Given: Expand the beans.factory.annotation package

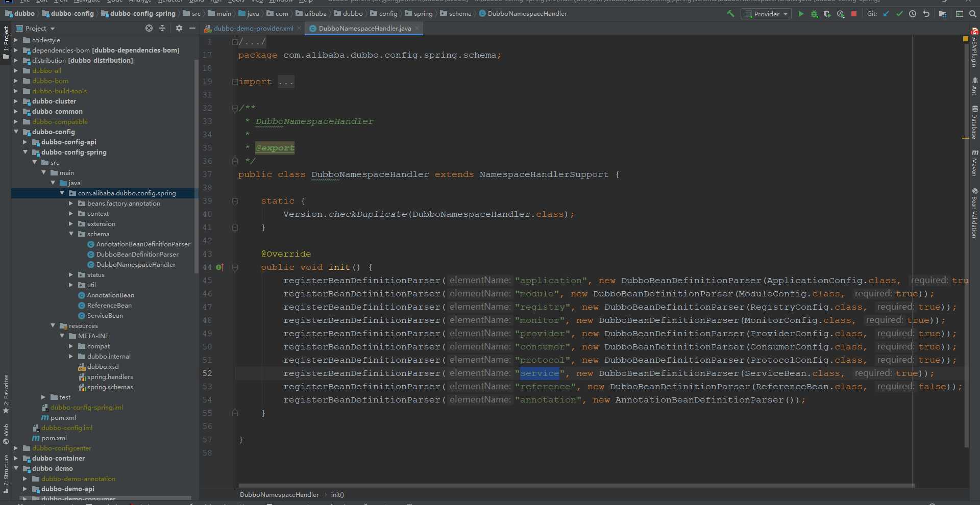Looking at the screenshot, I should click(x=71, y=203).
